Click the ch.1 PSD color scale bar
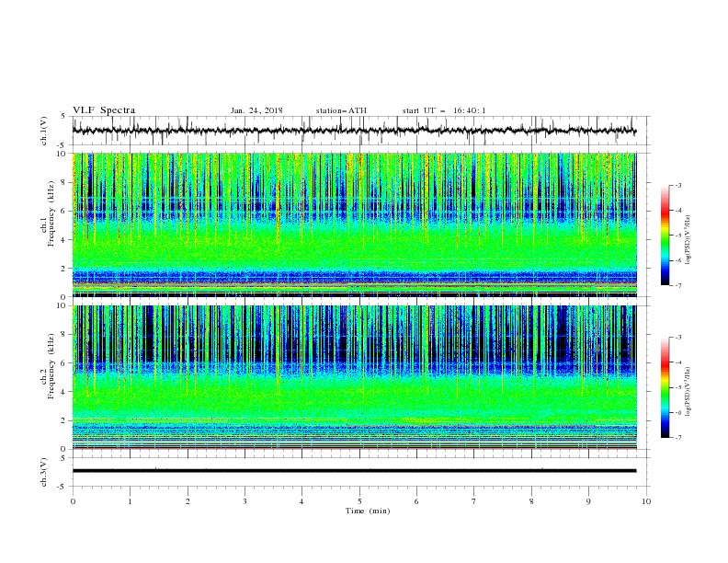The height and width of the screenshot is (563, 728). pyautogui.click(x=665, y=236)
